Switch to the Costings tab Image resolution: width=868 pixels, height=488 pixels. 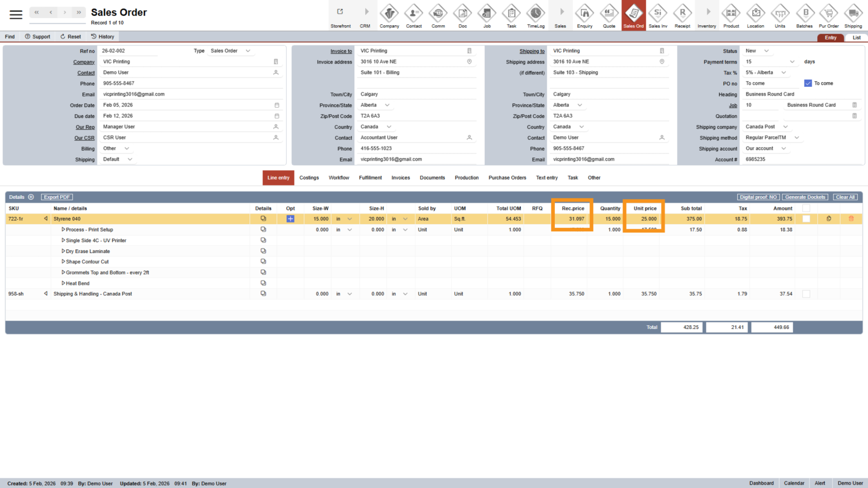(x=309, y=178)
